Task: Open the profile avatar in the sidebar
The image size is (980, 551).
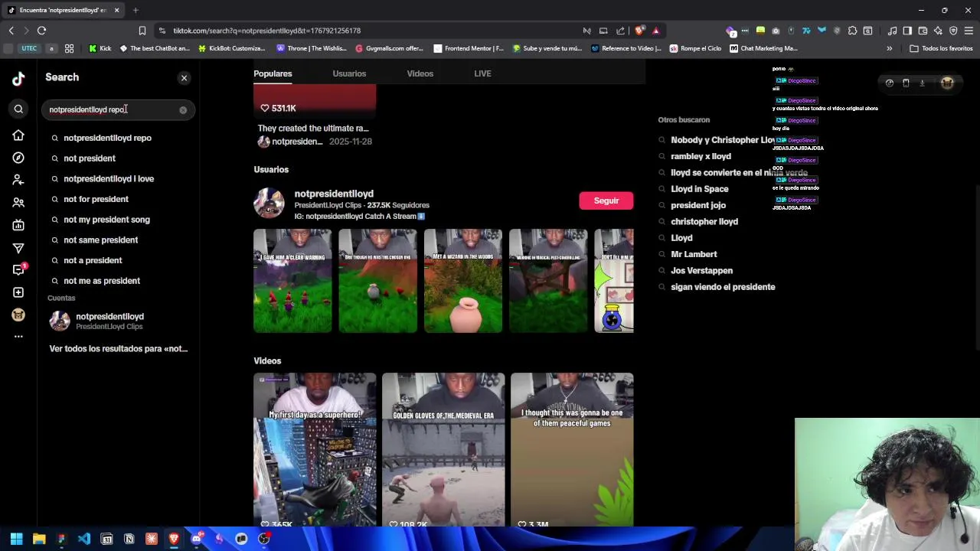Action: (18, 315)
